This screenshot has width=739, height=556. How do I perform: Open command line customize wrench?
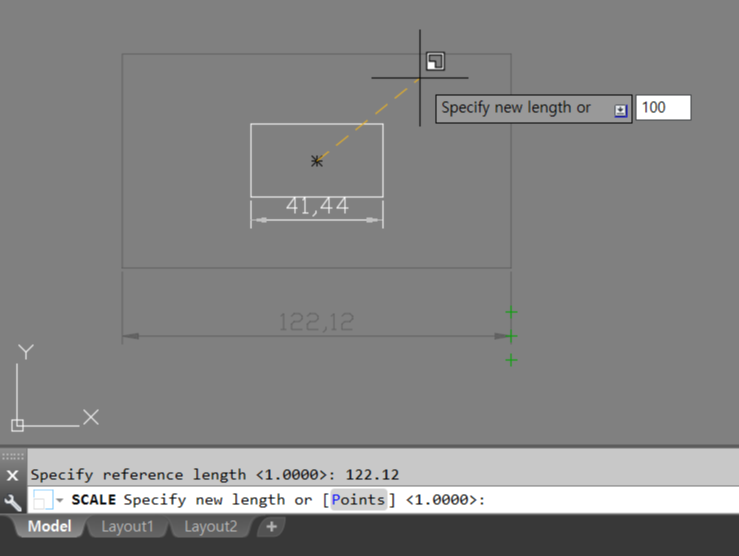(x=13, y=502)
